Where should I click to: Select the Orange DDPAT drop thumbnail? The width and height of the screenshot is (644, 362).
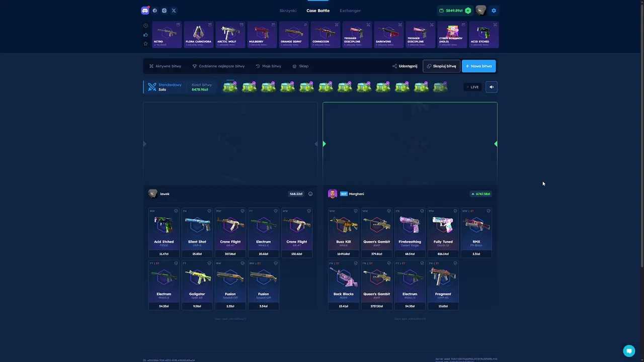293,35
